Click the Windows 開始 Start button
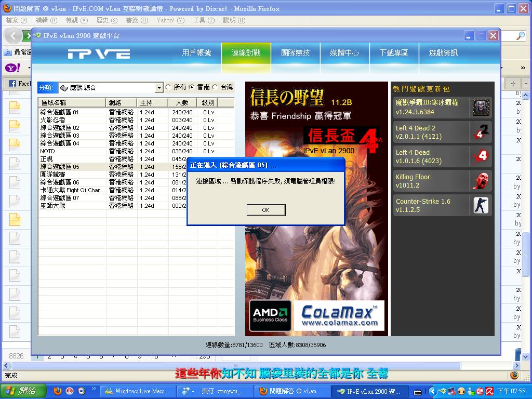 (23, 391)
